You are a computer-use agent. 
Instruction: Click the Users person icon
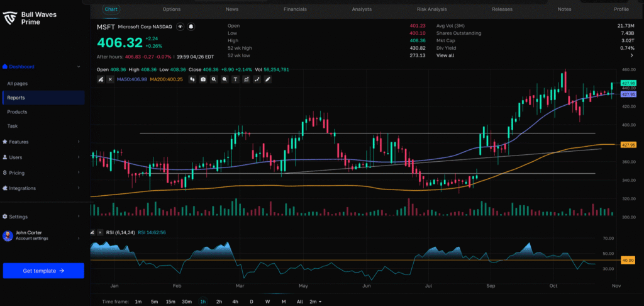5,157
